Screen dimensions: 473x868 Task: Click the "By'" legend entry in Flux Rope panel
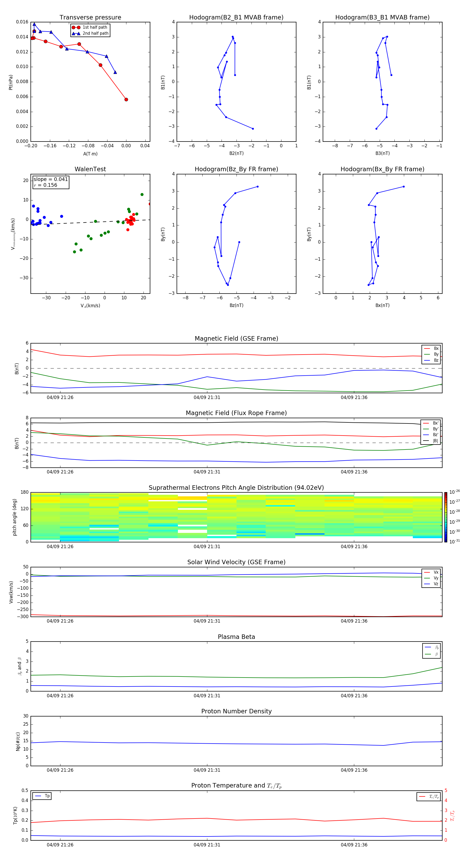431,429
